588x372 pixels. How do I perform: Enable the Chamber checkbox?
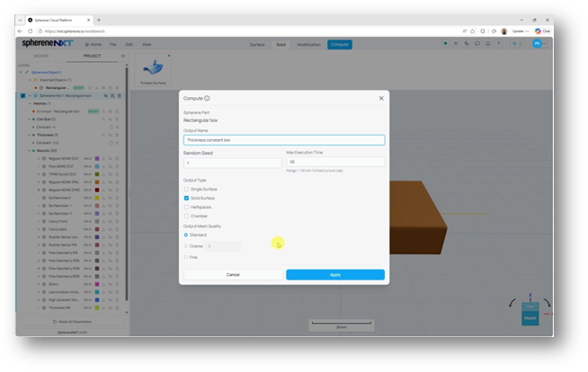coord(186,217)
